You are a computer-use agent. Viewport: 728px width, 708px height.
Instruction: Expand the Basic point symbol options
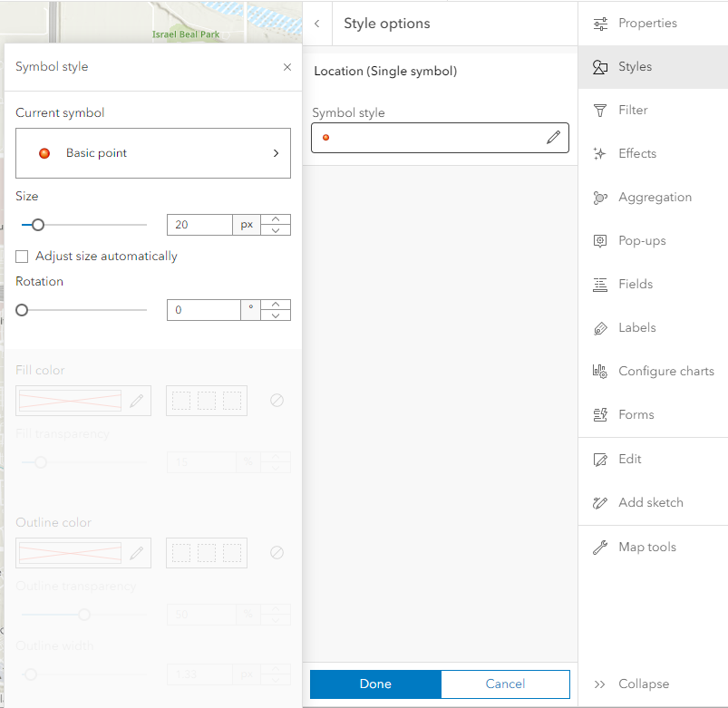click(276, 153)
